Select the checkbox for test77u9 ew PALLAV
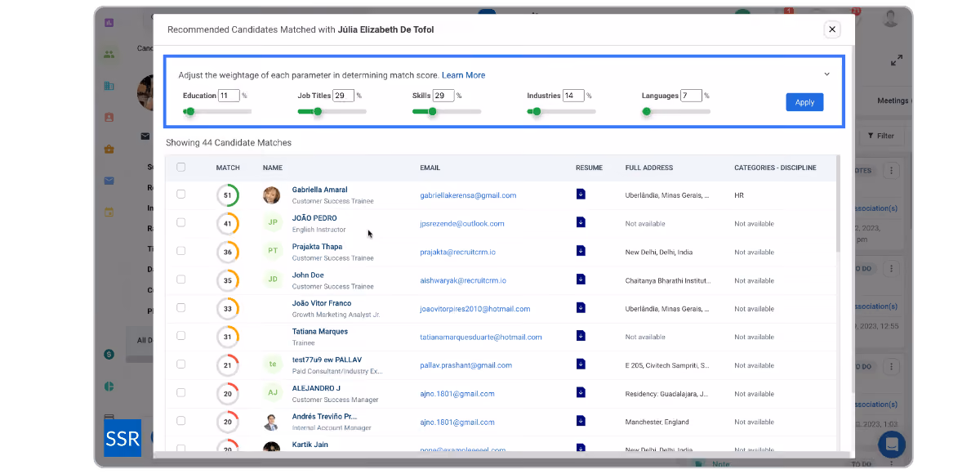The width and height of the screenshot is (980, 474). coord(181,364)
